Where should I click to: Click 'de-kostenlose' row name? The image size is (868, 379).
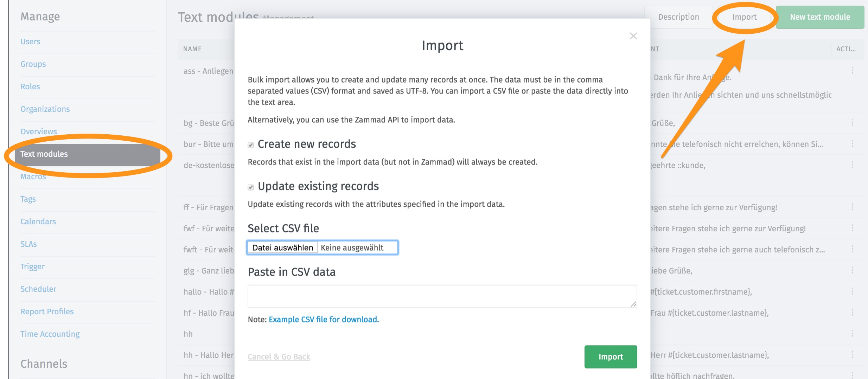coord(209,165)
